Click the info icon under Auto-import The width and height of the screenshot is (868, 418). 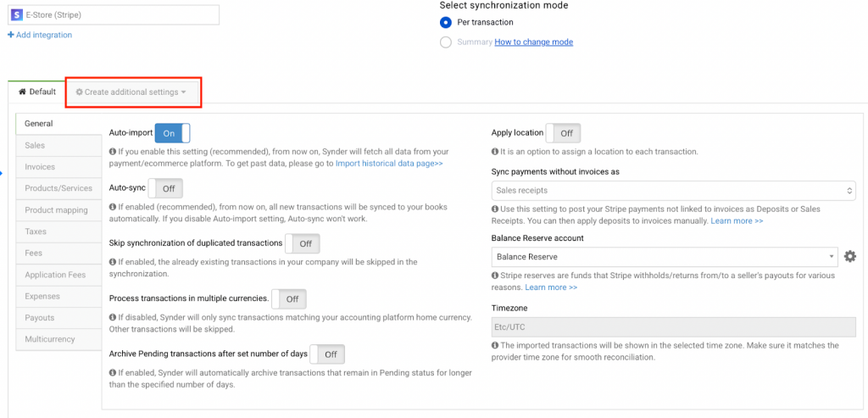point(113,152)
